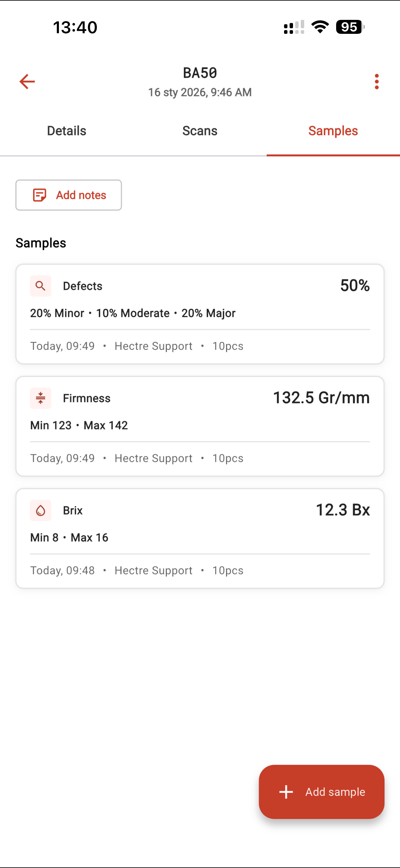Tap the BA50 title header
Image resolution: width=400 pixels, height=868 pixels.
[x=200, y=73]
